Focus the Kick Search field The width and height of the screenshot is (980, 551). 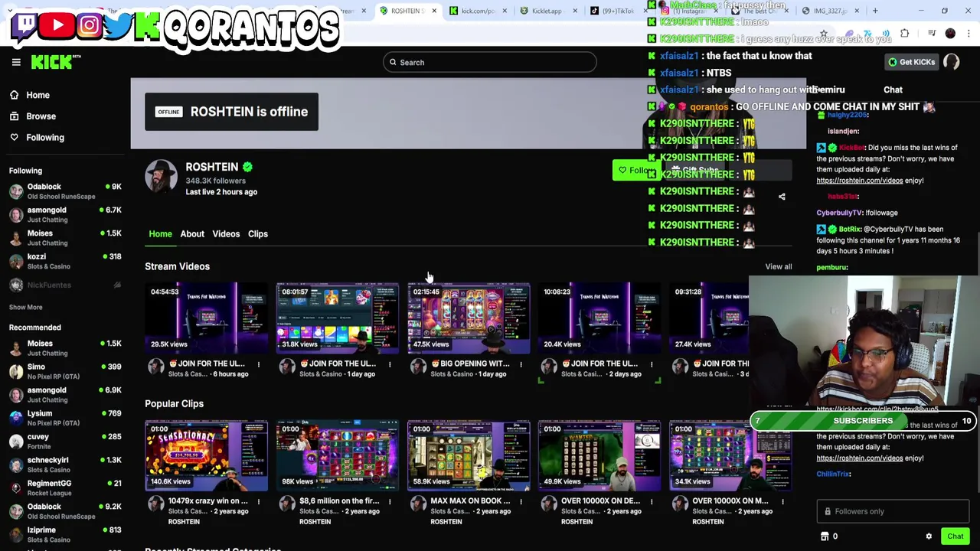click(490, 62)
